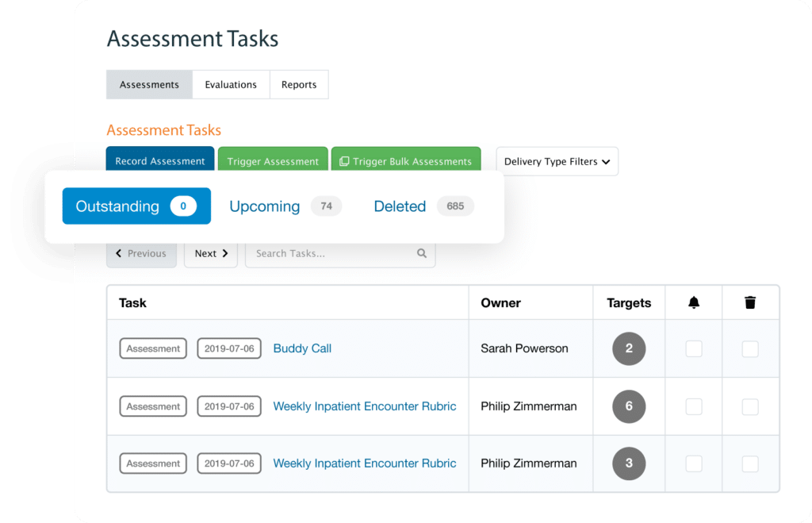Click the Task column header
The height and width of the screenshot is (523, 812).
point(132,302)
